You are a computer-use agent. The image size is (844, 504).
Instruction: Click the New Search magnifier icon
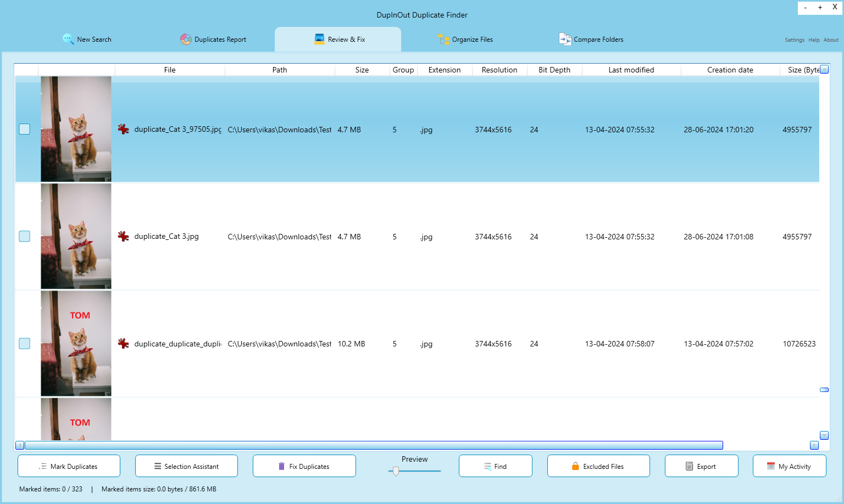tap(68, 39)
